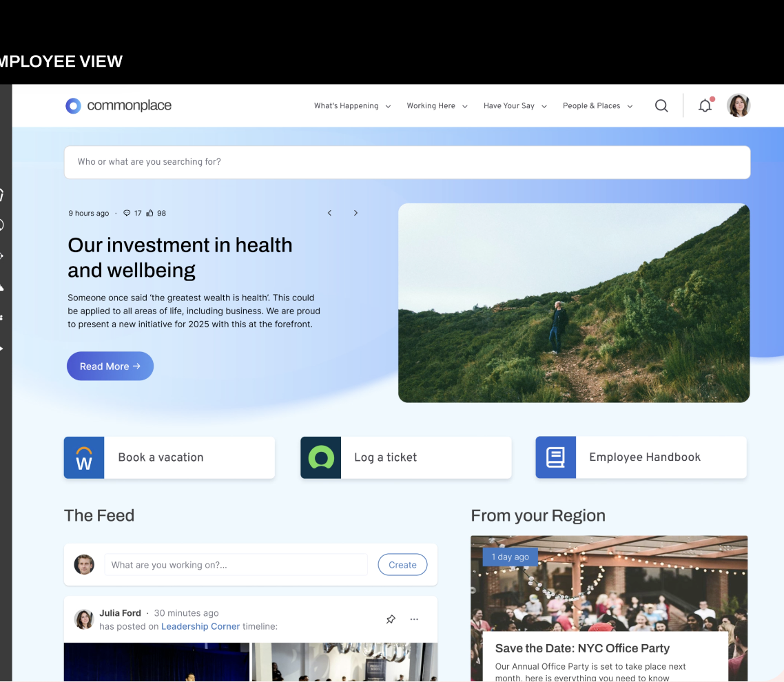Image resolution: width=784 pixels, height=682 pixels.
Task: Open the Have Your Say dropdown
Action: coord(515,106)
